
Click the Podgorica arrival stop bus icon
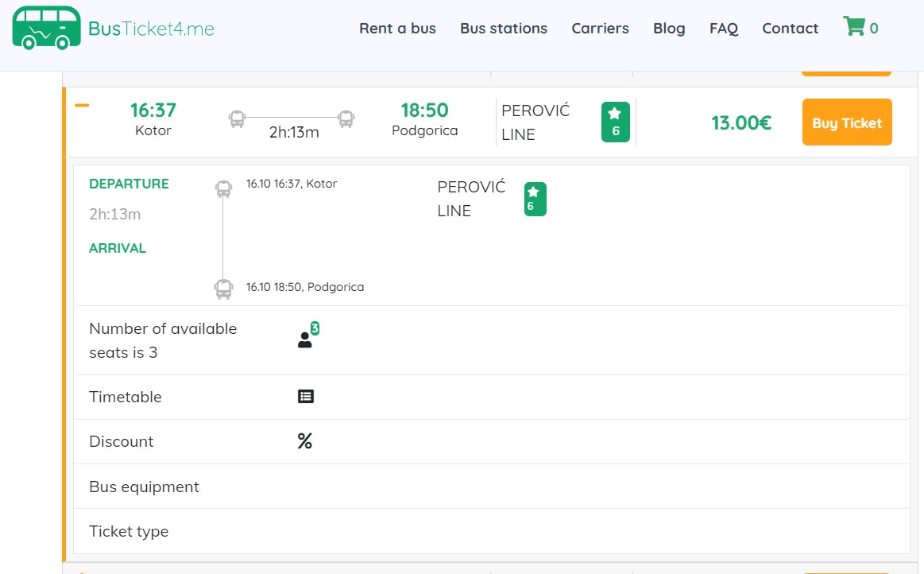click(223, 289)
